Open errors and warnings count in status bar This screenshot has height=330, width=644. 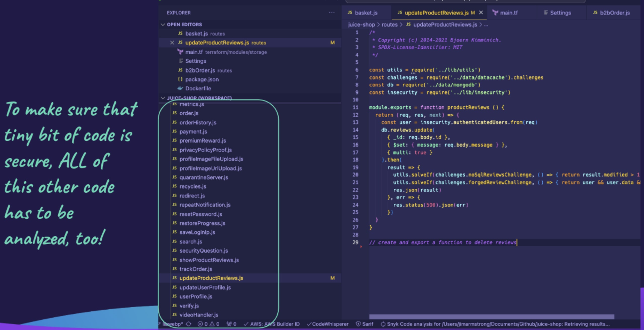tap(209, 324)
